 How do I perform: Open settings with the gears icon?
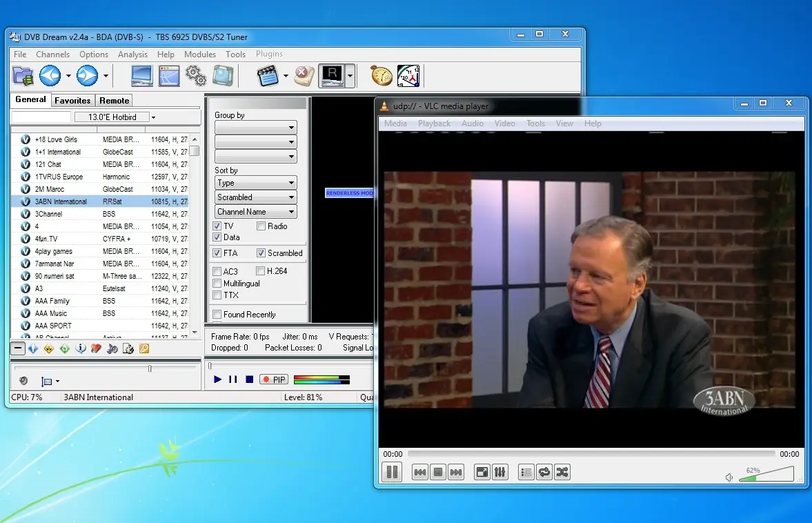coord(196,76)
